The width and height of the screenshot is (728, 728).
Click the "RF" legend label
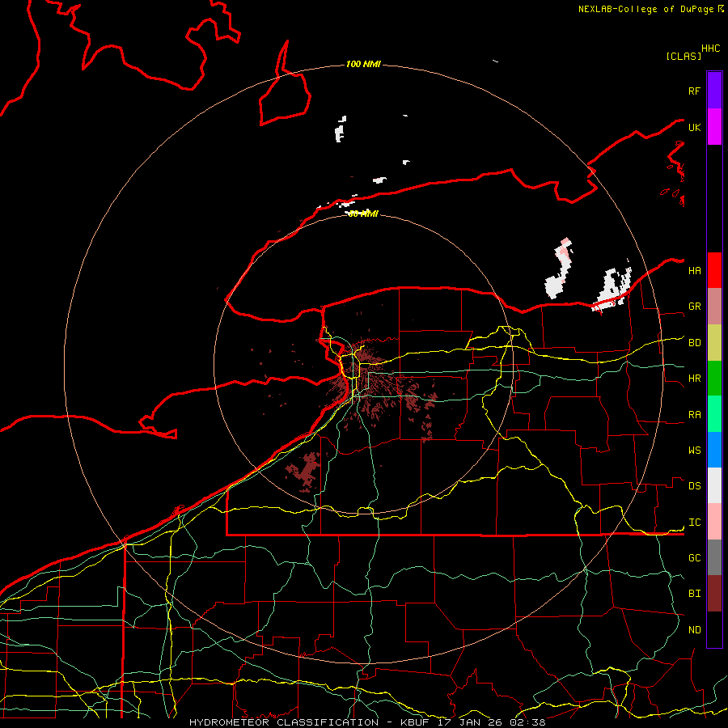pos(694,91)
